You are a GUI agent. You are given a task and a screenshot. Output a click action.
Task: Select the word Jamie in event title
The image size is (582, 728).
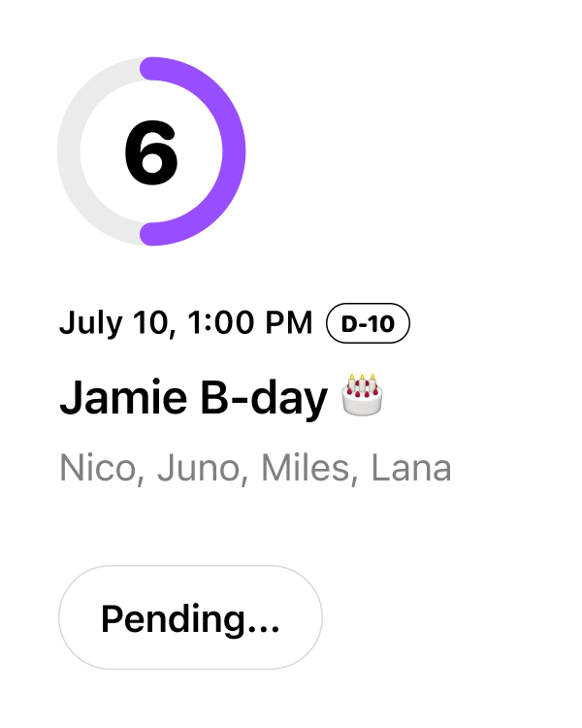pyautogui.click(x=123, y=397)
